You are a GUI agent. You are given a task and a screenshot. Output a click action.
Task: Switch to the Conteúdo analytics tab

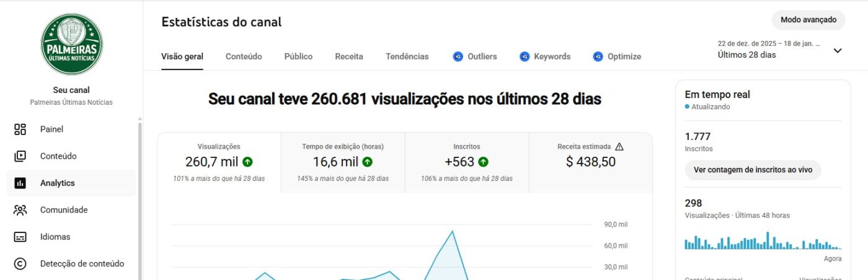tap(244, 56)
